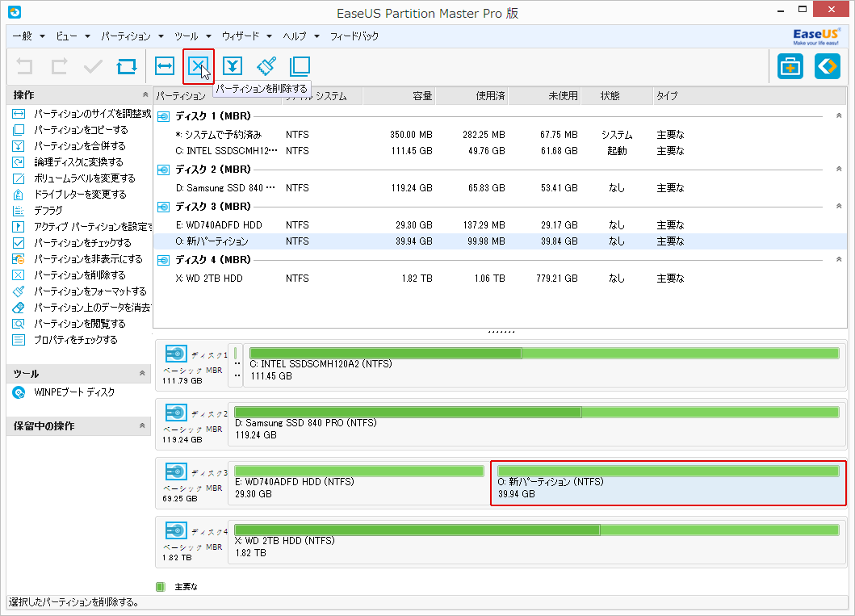Click the Format partition brush toolbar icon
The height and width of the screenshot is (616, 855).
pos(266,66)
